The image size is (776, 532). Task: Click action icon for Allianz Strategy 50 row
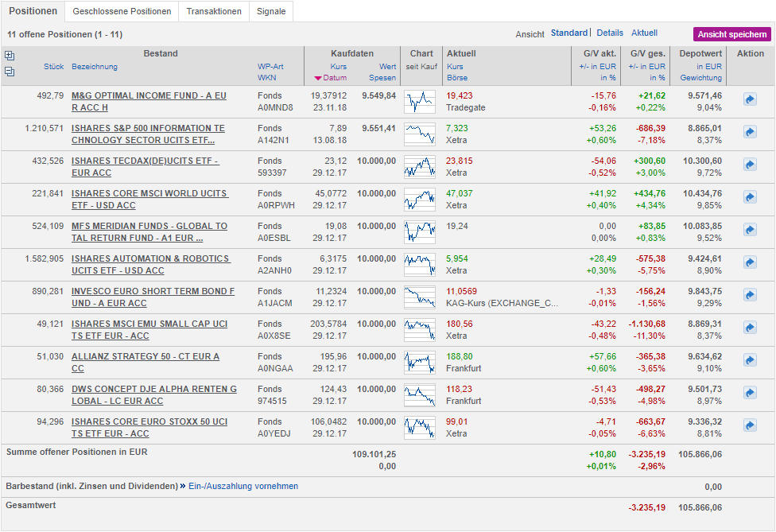tap(750, 360)
